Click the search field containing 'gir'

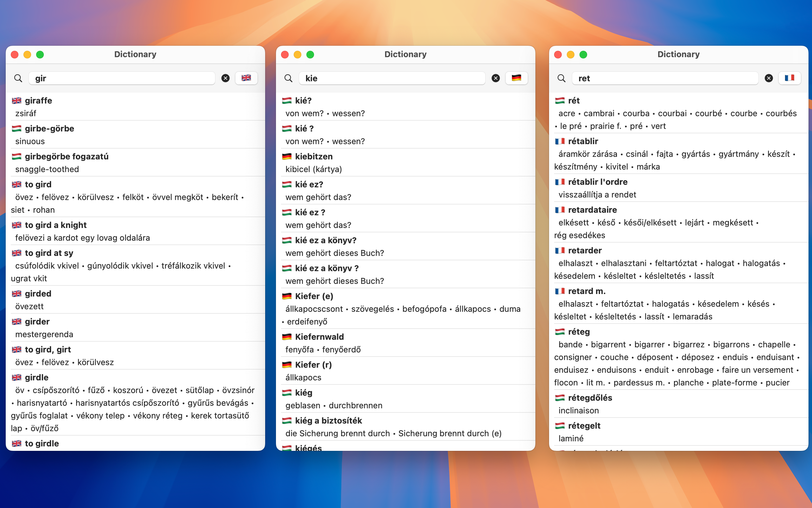click(122, 78)
